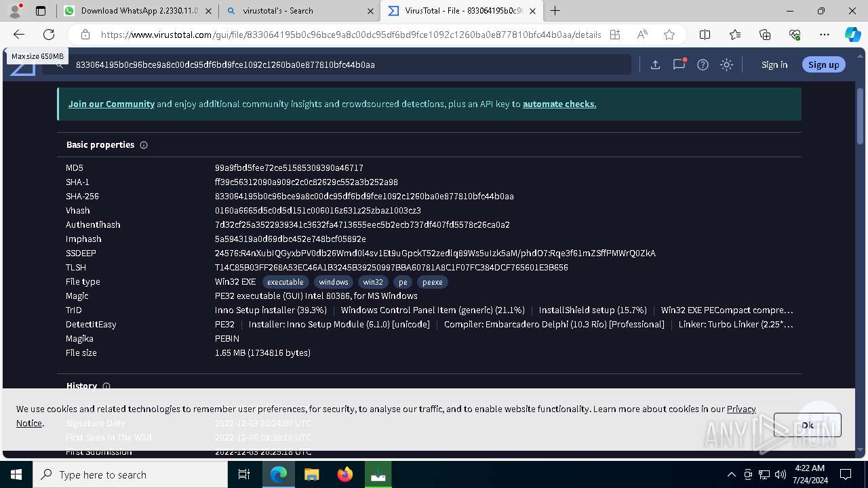Refresh the page with reload icon
Viewport: 868px width, 488px height.
point(49,35)
